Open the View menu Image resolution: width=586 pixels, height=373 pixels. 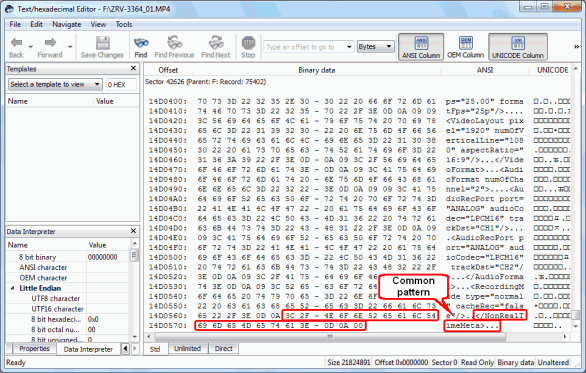(x=98, y=24)
